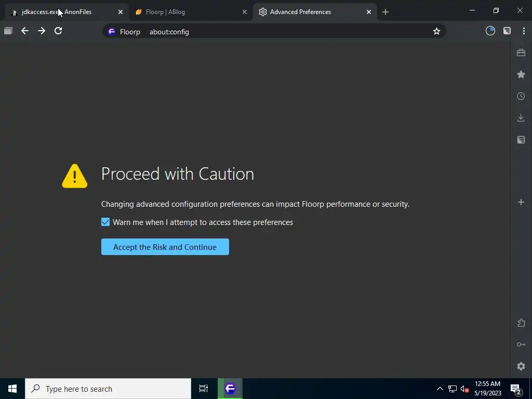Open sidebar settings gear icon
The width and height of the screenshot is (532, 399).
pyautogui.click(x=521, y=366)
